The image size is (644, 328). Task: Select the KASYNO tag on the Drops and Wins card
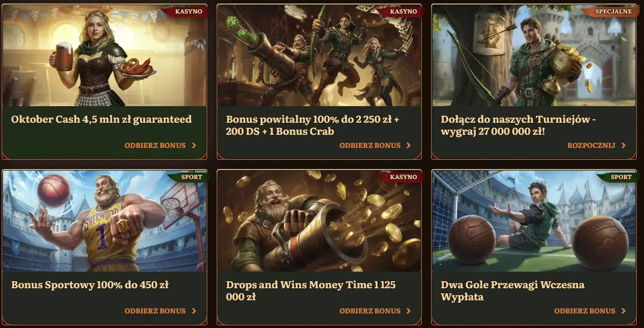(x=403, y=177)
